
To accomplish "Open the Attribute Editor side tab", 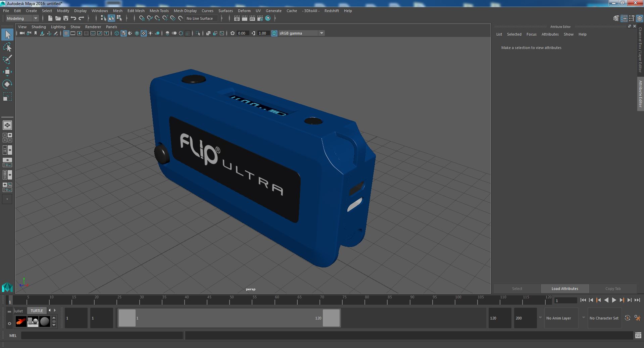I will pyautogui.click(x=640, y=94).
